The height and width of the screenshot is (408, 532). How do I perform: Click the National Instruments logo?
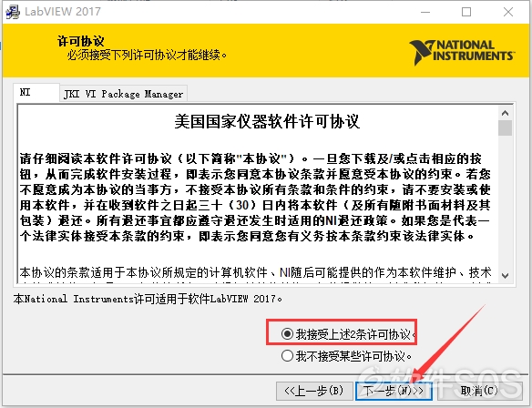pyautogui.click(x=462, y=52)
